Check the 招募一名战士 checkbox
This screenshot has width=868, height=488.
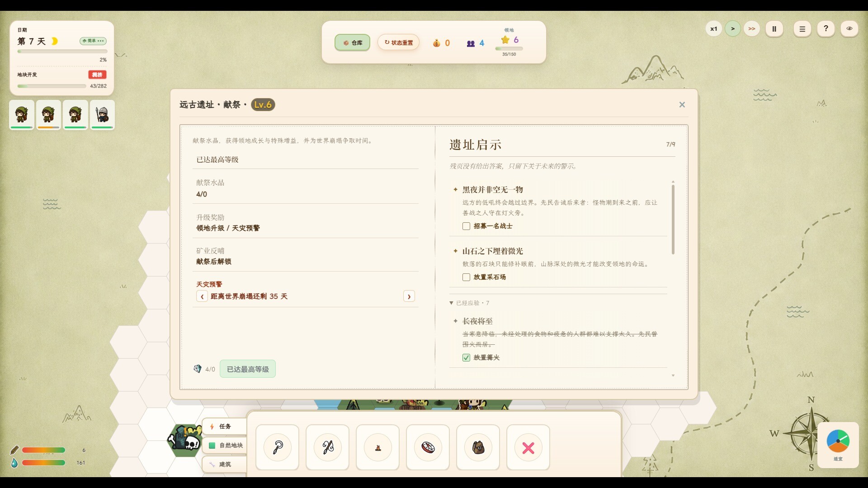coord(466,226)
